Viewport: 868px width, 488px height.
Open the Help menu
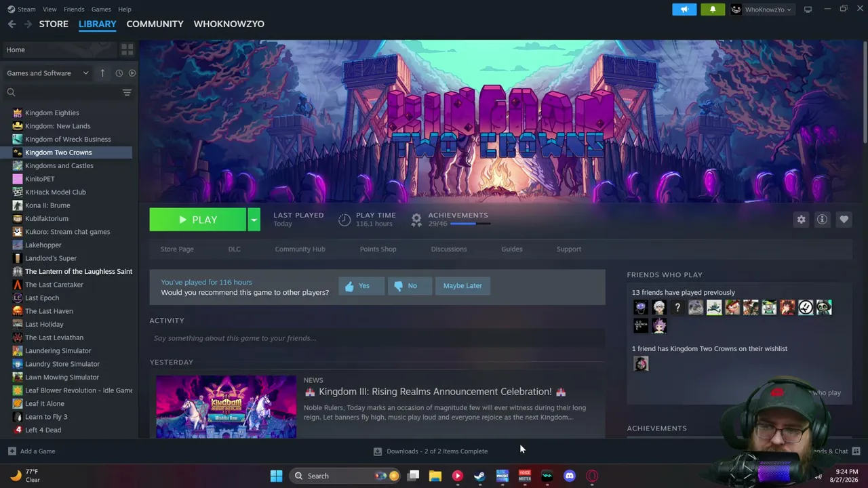(x=125, y=9)
